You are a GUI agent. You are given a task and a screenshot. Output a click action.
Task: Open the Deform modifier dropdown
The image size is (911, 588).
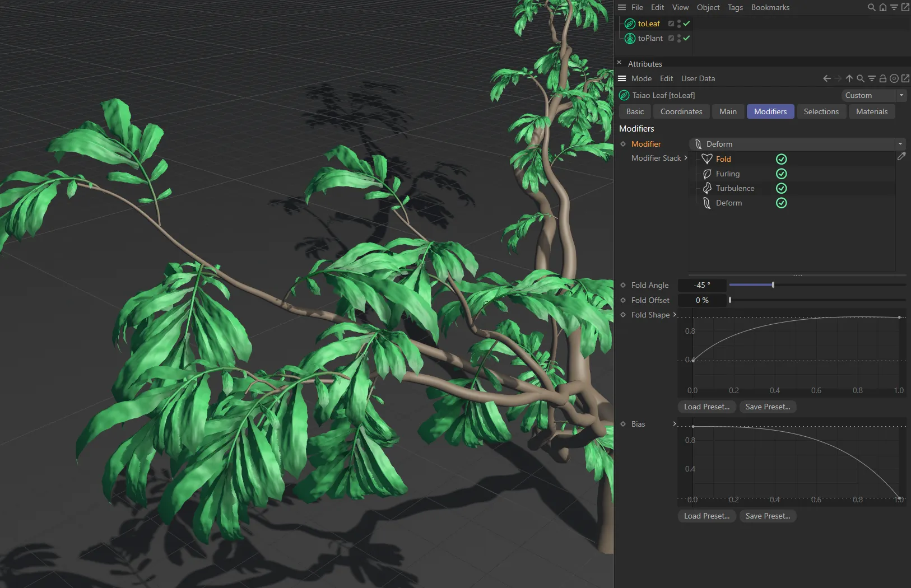point(900,144)
